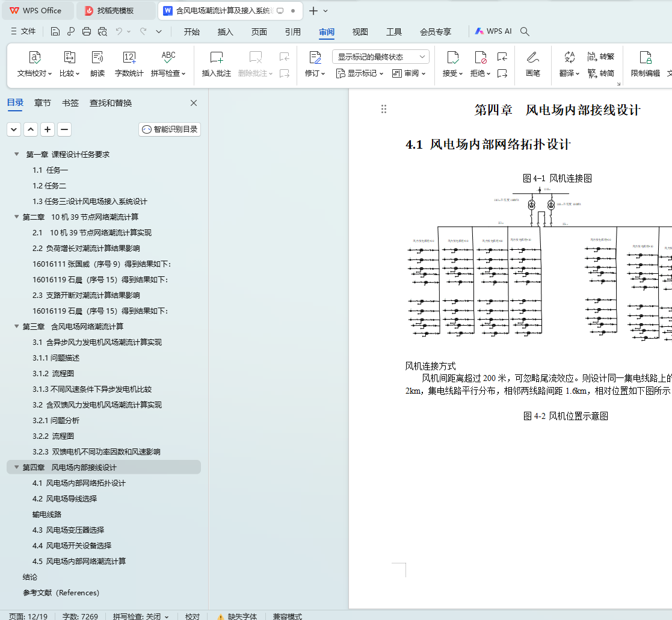Switch to the 章节 pane tab
The image size is (672, 620).
tap(43, 103)
